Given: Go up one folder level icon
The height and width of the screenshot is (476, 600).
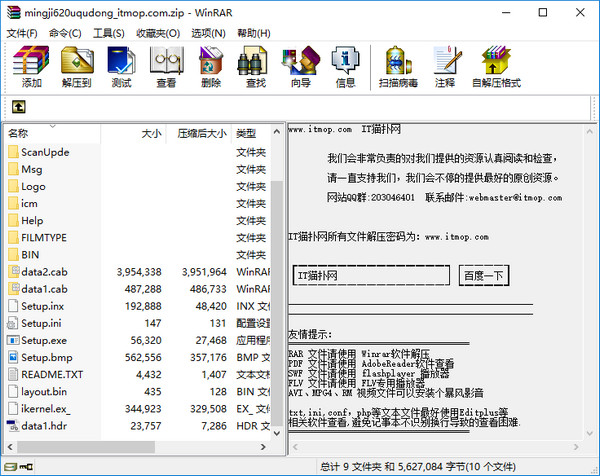Looking at the screenshot, I should coord(19,107).
